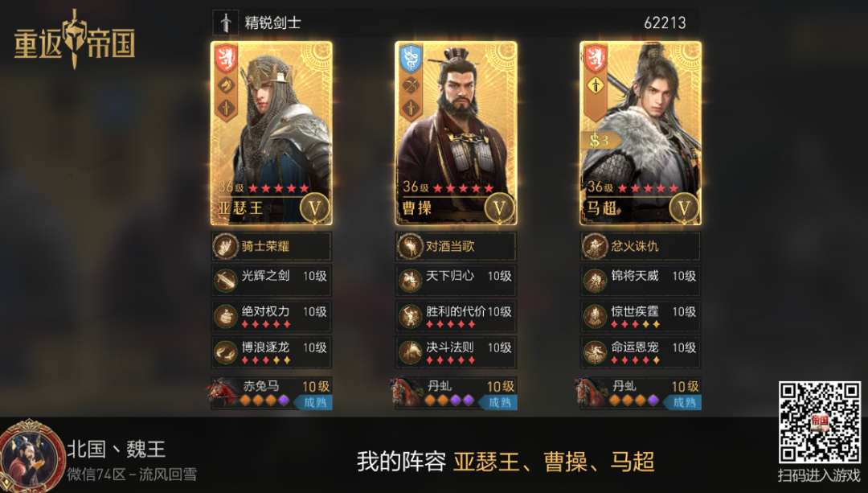Screen dimensions: 868x493
Task: Select the 光辉之剑 skill icon
Action: click(x=225, y=281)
